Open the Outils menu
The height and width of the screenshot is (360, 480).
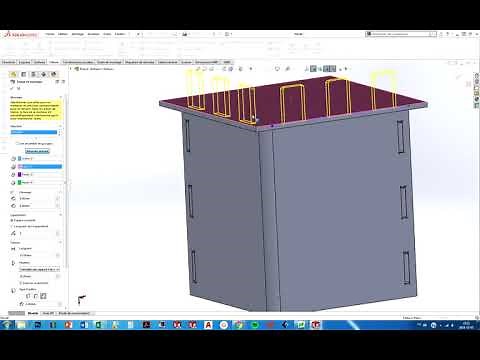[x=107, y=34]
